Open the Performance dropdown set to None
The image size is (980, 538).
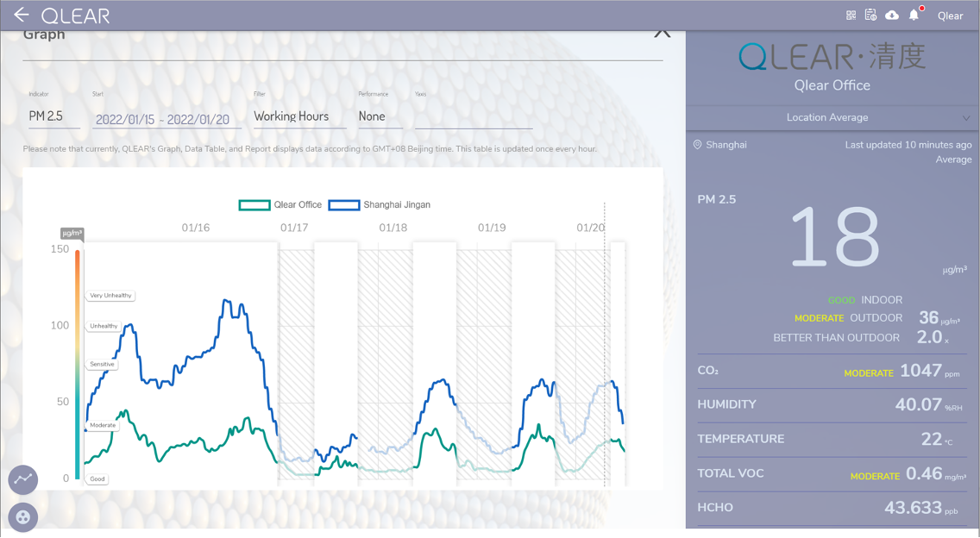[x=380, y=116]
